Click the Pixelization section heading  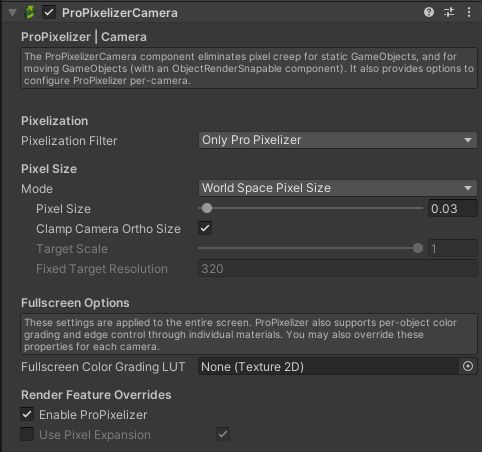pos(55,121)
